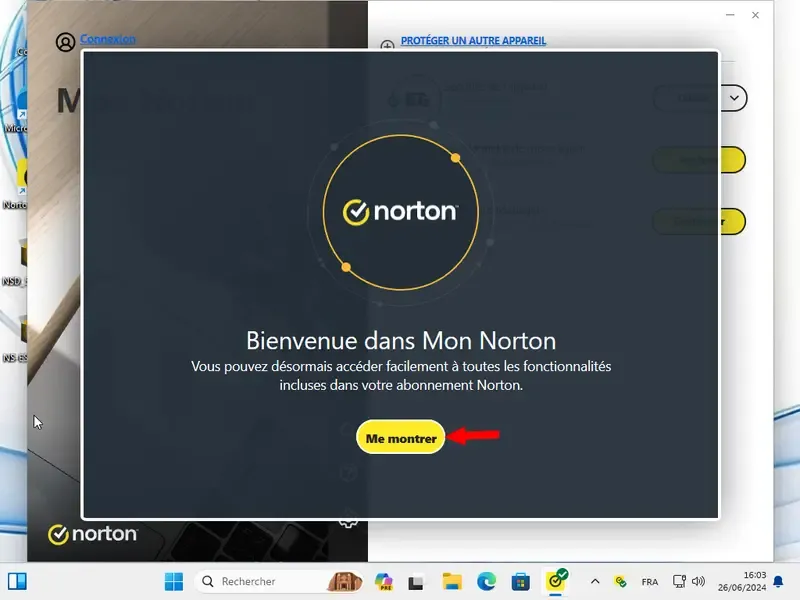Click the Norton tray icon
Image resolution: width=800 pixels, height=600 pixels.
(x=620, y=581)
